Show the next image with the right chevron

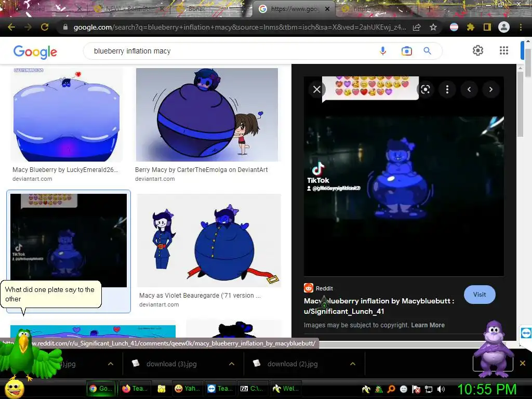click(x=490, y=89)
